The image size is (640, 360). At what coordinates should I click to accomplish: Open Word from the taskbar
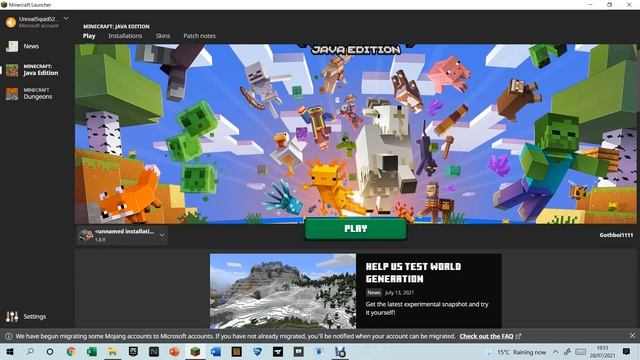pyautogui.click(x=216, y=351)
